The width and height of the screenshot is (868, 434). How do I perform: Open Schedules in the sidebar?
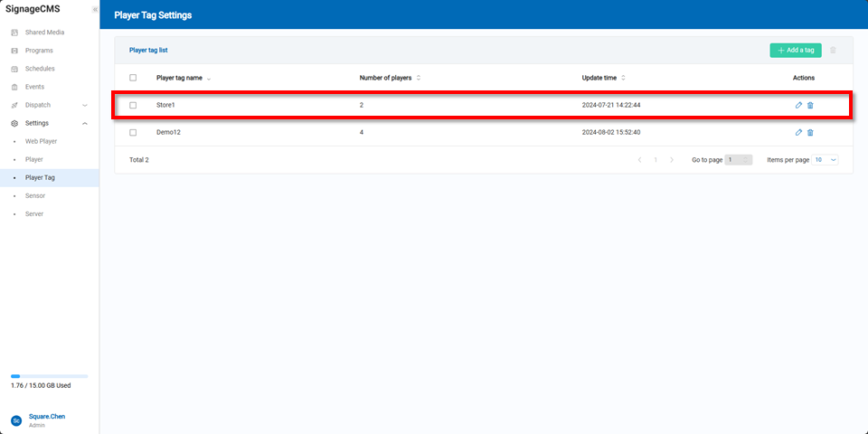pos(40,69)
